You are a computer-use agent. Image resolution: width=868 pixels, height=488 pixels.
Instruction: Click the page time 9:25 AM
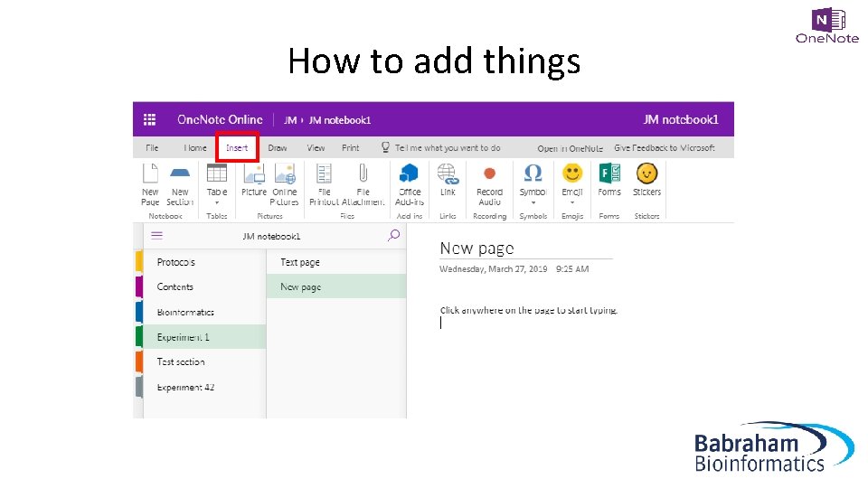click(x=572, y=269)
